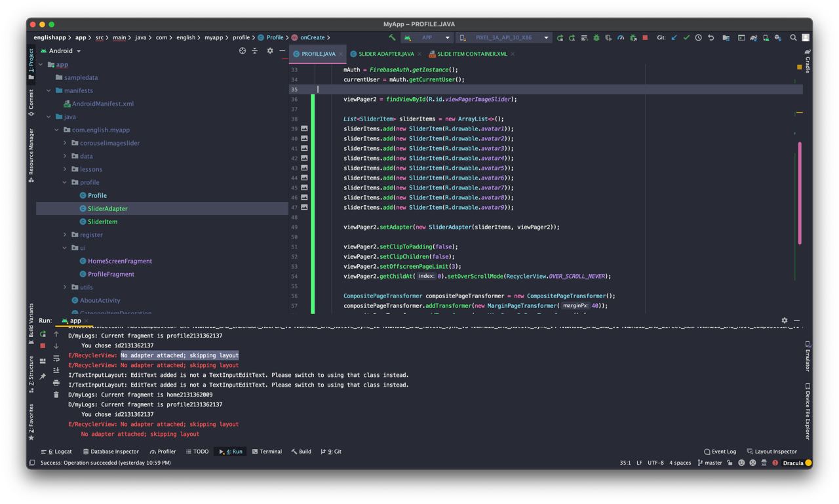Toggle the Resource Manager side button
Viewport: 839px width, 504px height.
pos(31,155)
